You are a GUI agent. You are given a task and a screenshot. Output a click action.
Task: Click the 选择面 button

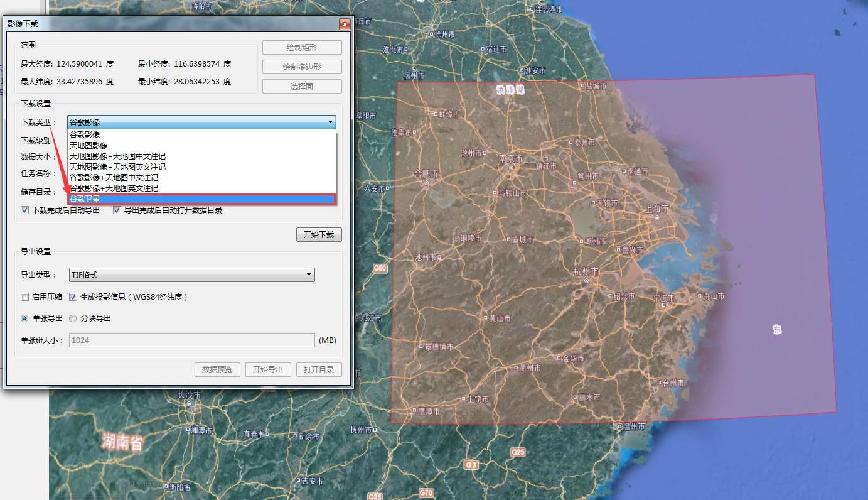302,87
